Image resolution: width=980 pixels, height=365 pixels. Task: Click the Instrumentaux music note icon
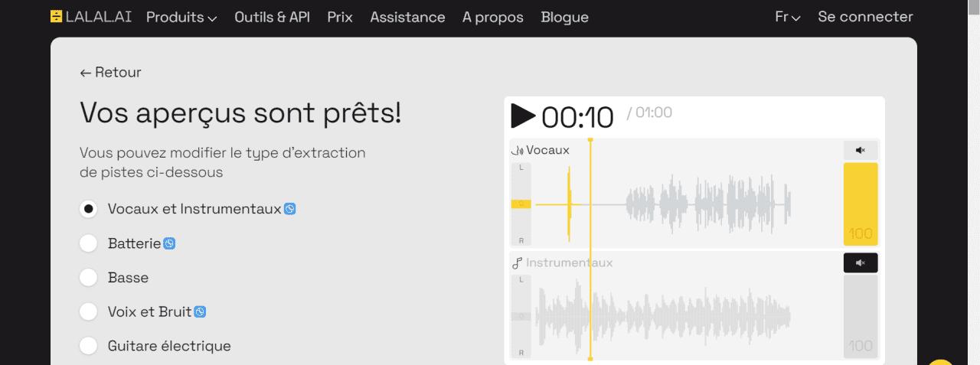point(518,263)
